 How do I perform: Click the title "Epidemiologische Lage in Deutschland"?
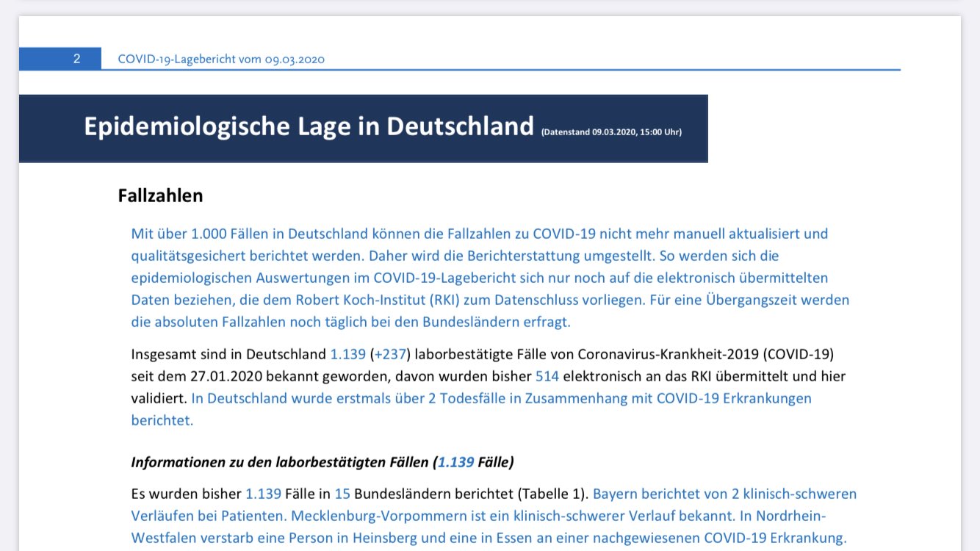(x=309, y=126)
